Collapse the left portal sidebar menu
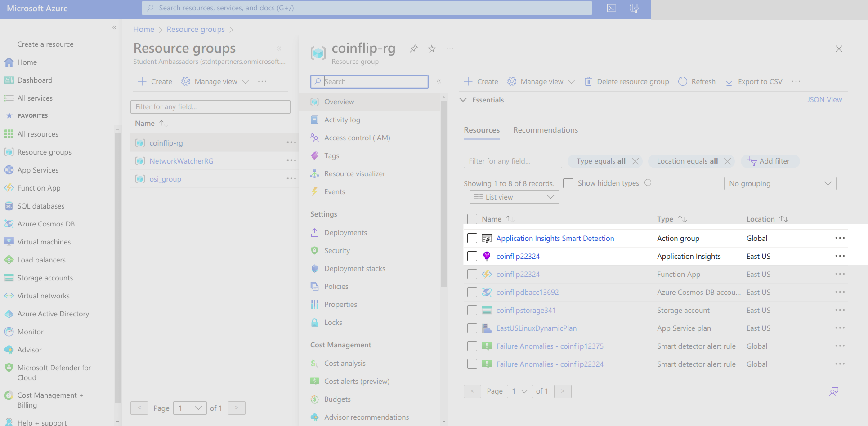Image resolution: width=868 pixels, height=426 pixels. click(114, 27)
